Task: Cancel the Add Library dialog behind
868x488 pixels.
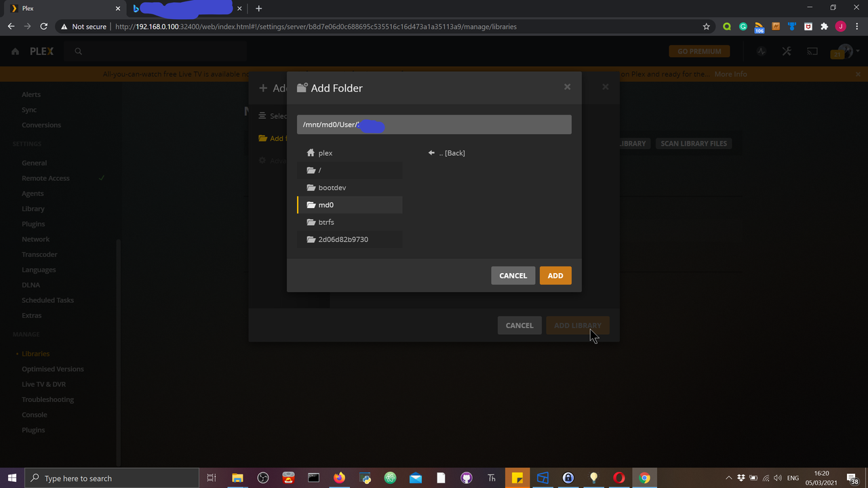Action: [x=519, y=325]
